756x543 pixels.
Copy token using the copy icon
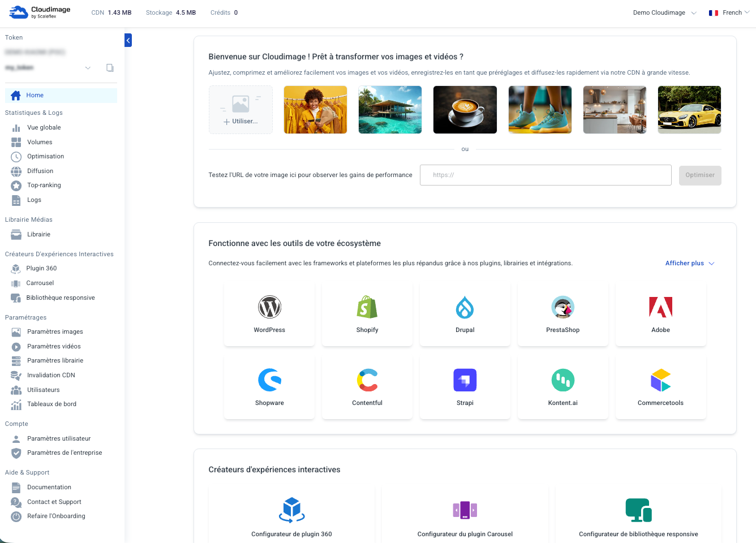coord(110,68)
